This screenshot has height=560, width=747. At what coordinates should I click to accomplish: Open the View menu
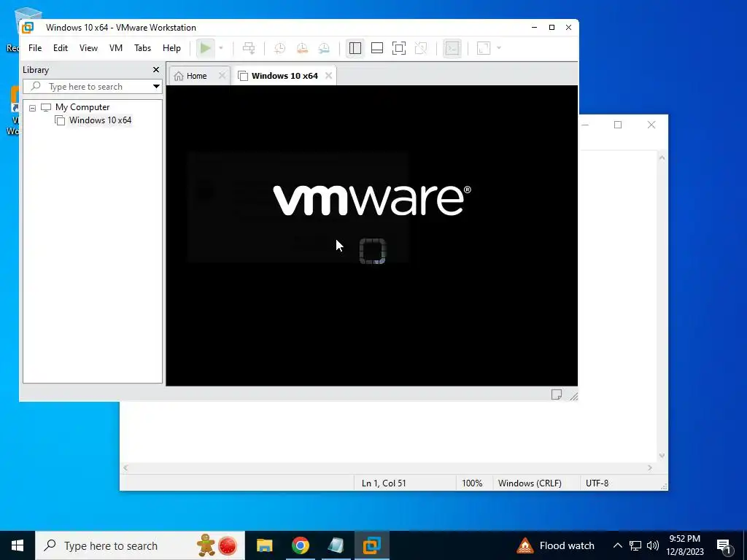[88, 48]
